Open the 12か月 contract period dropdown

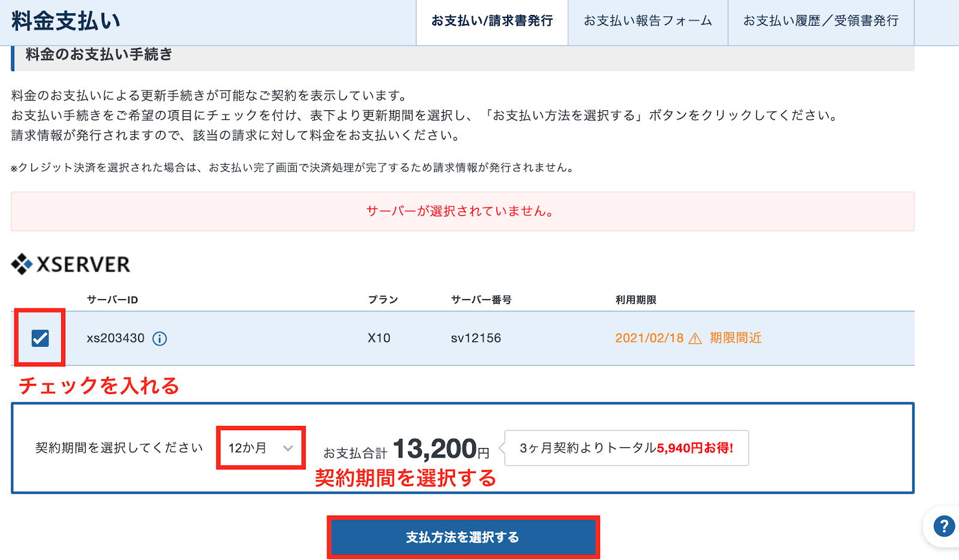(x=261, y=448)
